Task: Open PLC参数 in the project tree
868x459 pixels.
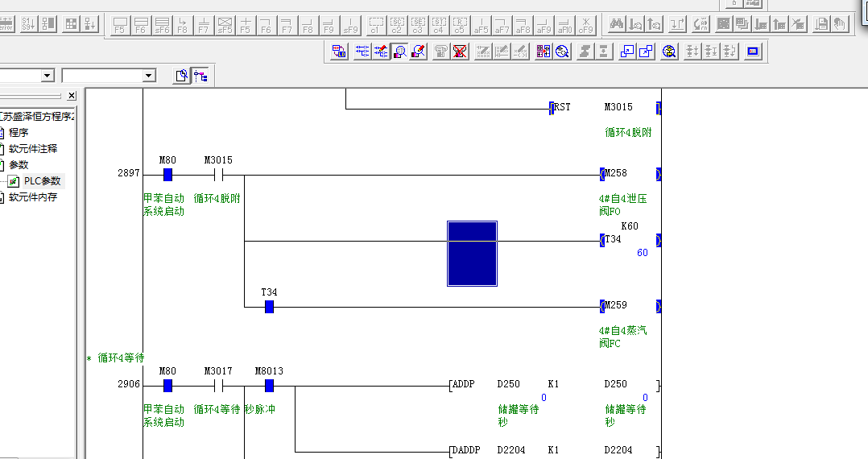Action: [x=41, y=181]
